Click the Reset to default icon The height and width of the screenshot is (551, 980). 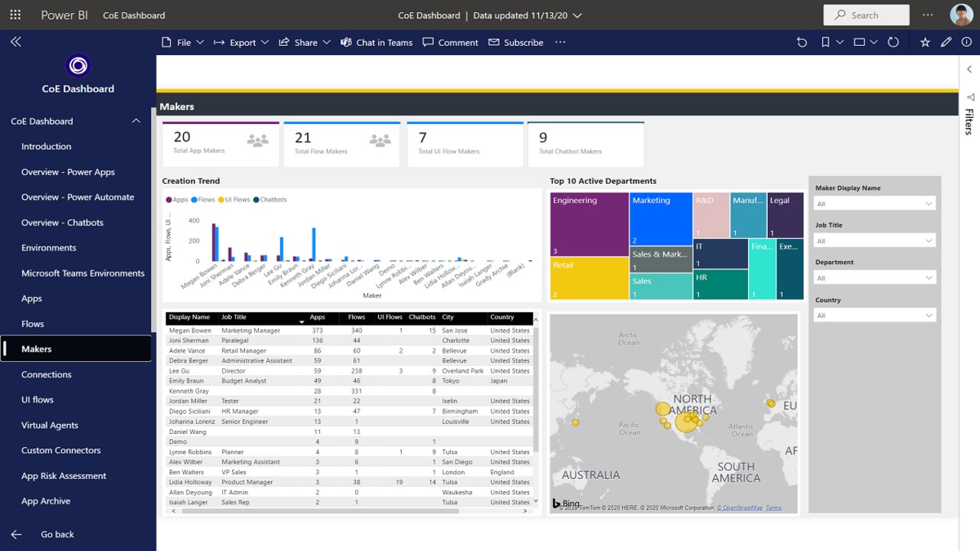(x=802, y=42)
